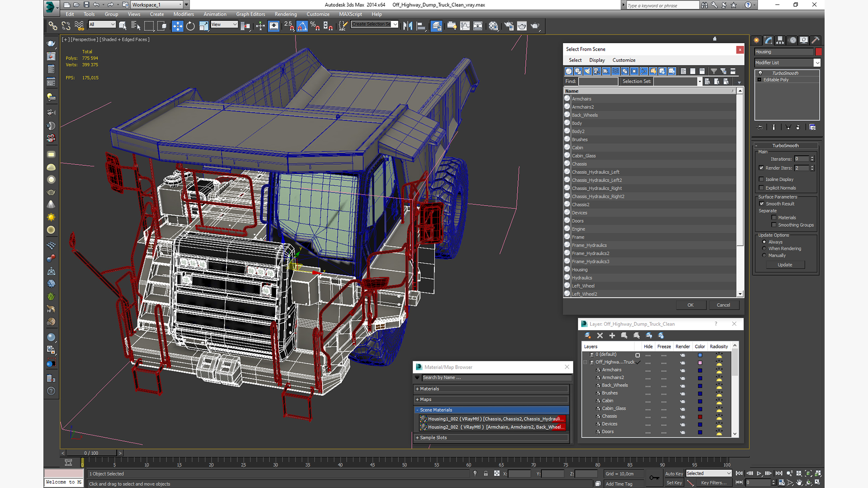Open the Material Editor teapot icon
Screen dimensions: 868x488
point(493,26)
